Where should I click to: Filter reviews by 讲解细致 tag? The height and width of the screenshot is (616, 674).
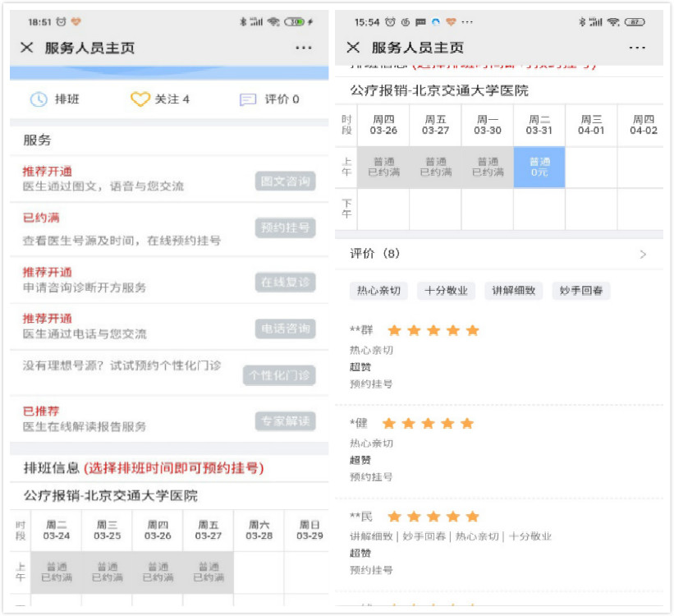click(x=514, y=291)
